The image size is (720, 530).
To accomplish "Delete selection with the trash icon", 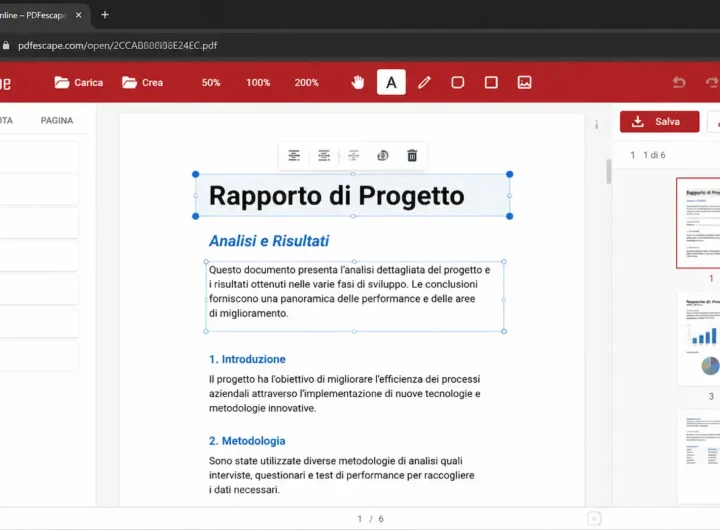I will (x=412, y=156).
